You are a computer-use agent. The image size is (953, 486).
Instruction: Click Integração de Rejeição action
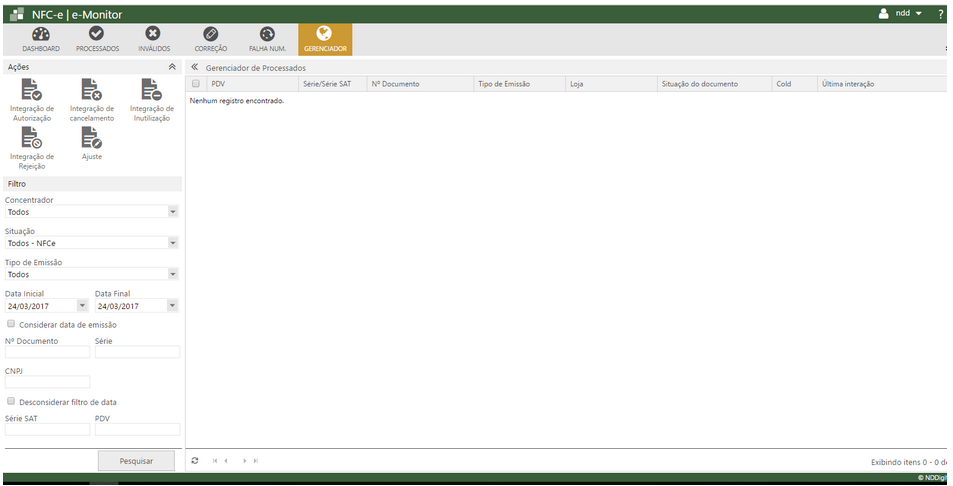click(31, 148)
